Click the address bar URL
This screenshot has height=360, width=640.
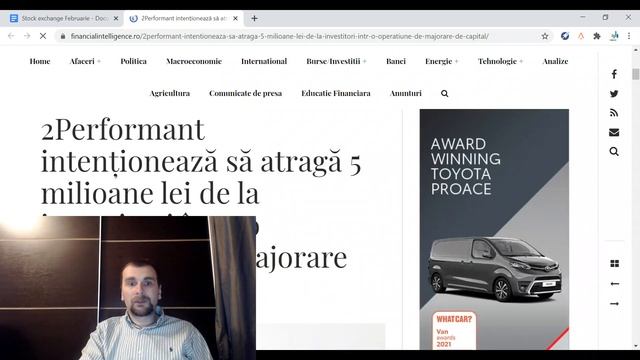point(280,36)
